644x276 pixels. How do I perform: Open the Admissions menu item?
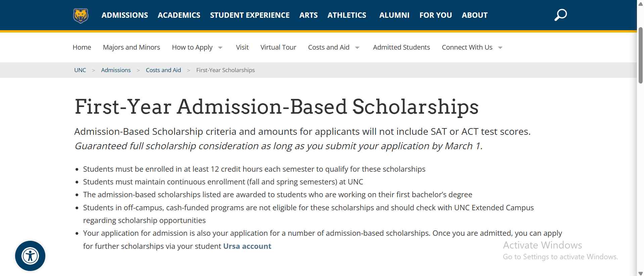click(125, 15)
